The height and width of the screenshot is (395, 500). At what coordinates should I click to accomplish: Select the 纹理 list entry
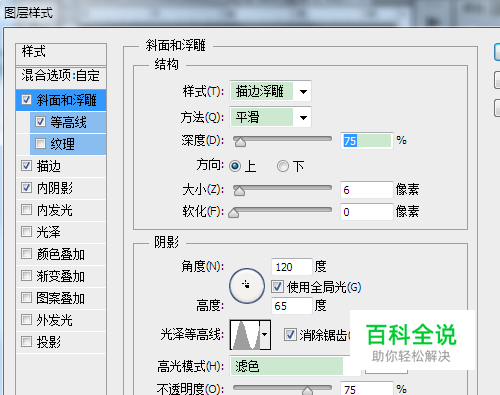(68, 144)
